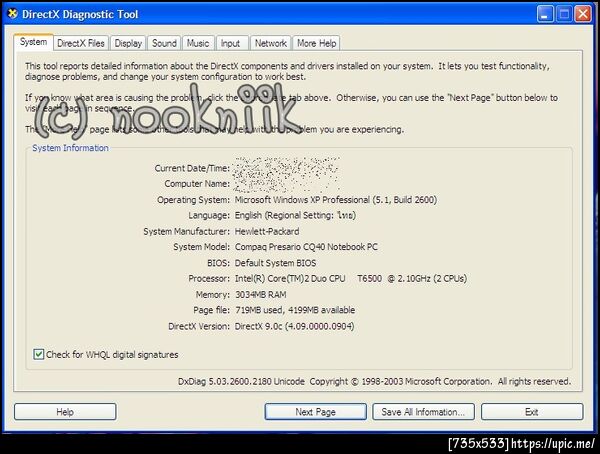The height and width of the screenshot is (454, 600).
Task: Click the Current Date/Time label
Action: (x=192, y=168)
